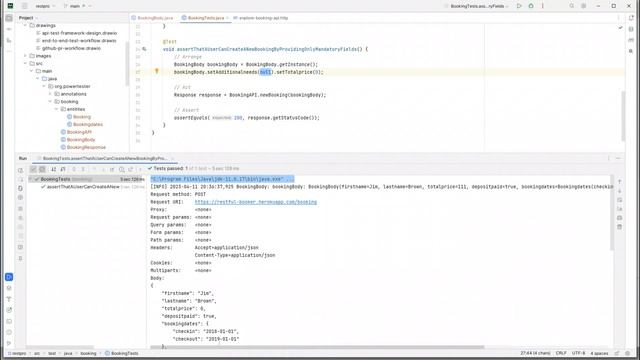Expand the images folder
The height and width of the screenshot is (360, 640).
pyautogui.click(x=25, y=56)
